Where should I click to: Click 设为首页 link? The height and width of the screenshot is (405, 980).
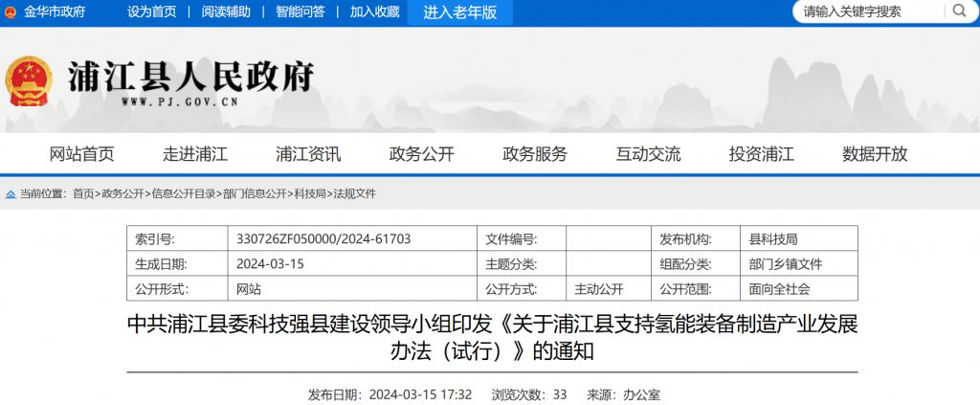(x=151, y=11)
